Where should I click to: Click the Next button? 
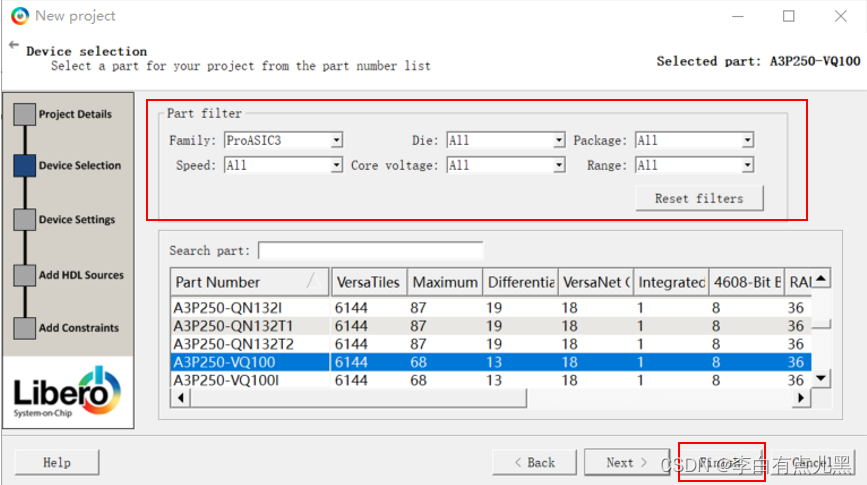626,462
